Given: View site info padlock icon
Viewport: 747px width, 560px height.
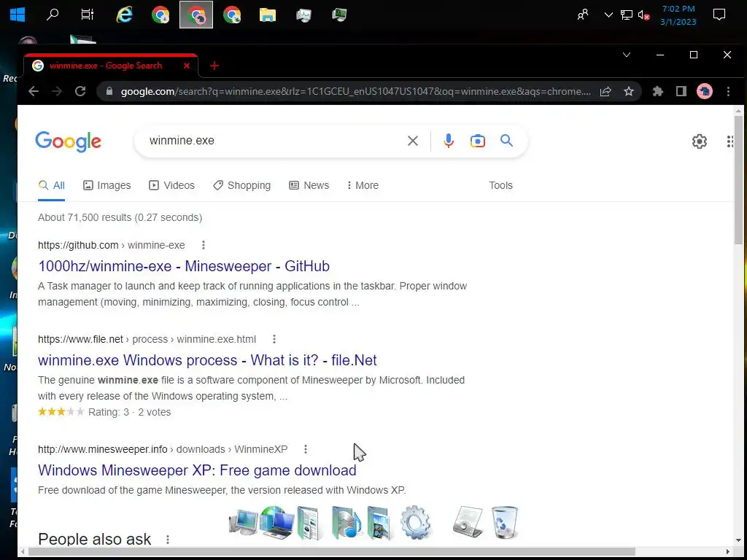Looking at the screenshot, I should pos(109,91).
